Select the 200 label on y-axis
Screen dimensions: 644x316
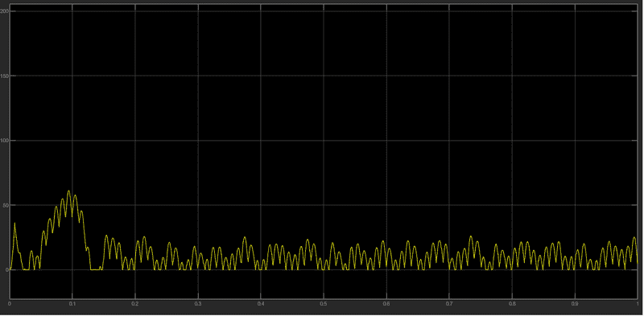[5, 11]
